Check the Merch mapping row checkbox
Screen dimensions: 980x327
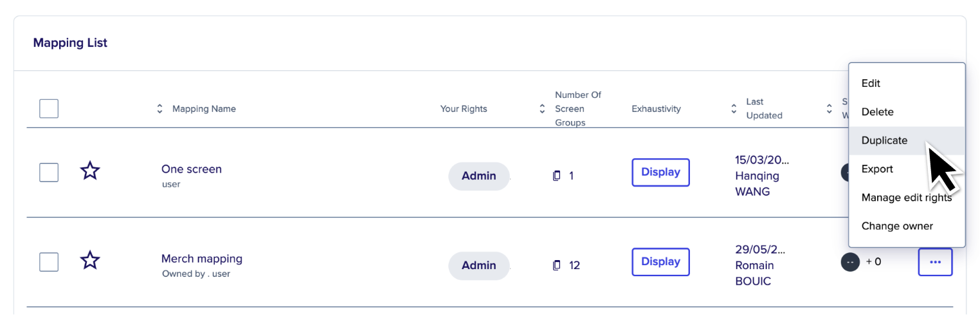pyautogui.click(x=49, y=262)
